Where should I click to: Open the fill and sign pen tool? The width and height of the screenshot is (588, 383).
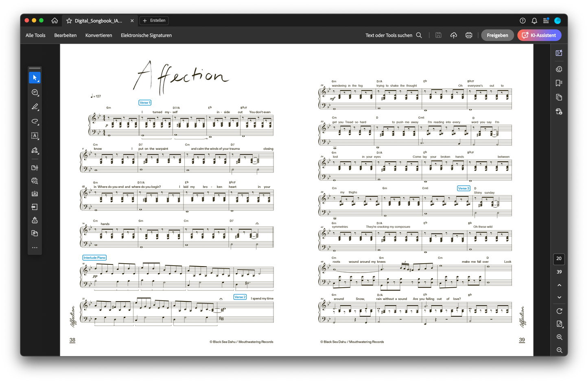[35, 150]
